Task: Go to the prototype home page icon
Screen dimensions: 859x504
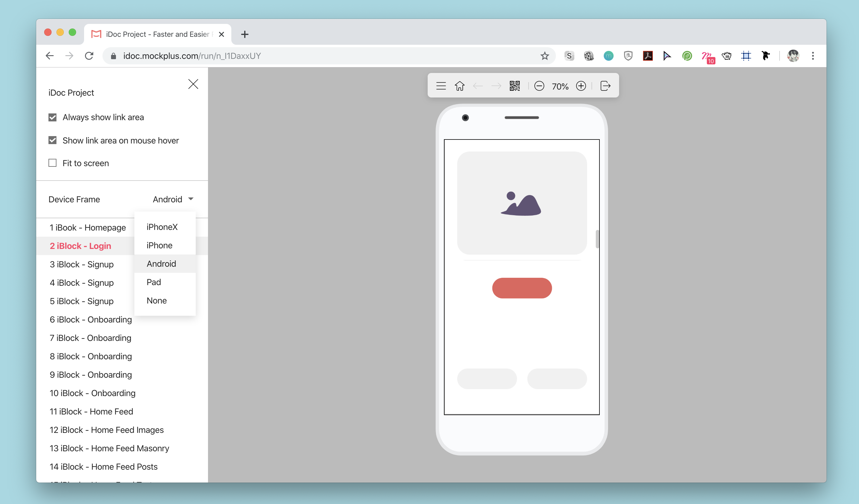Action: 460,86
